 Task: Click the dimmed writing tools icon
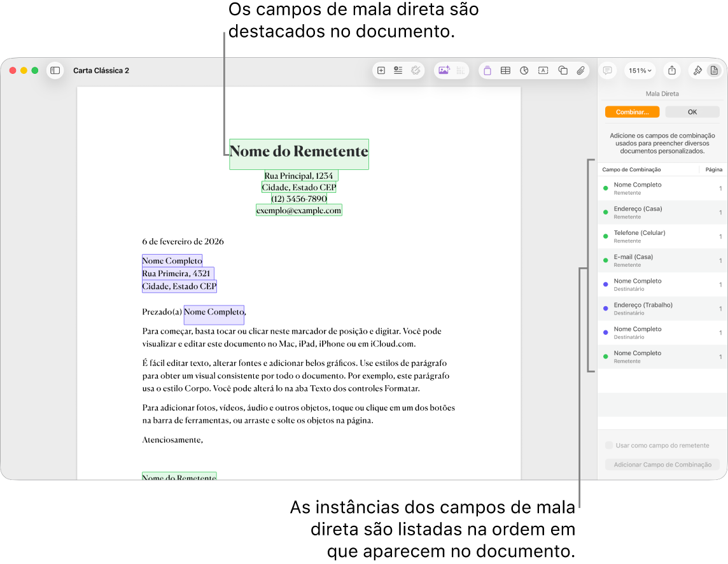[416, 71]
